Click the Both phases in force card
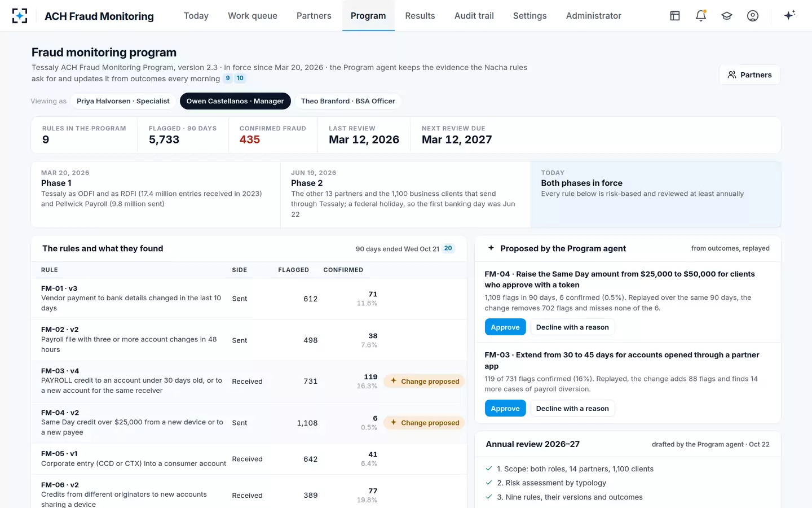This screenshot has width=812, height=508. coord(656,194)
